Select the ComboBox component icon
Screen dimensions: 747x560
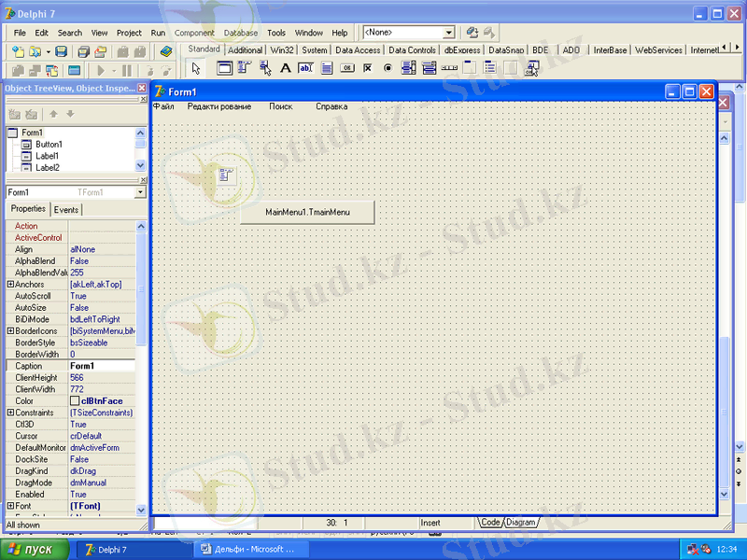pos(429,68)
